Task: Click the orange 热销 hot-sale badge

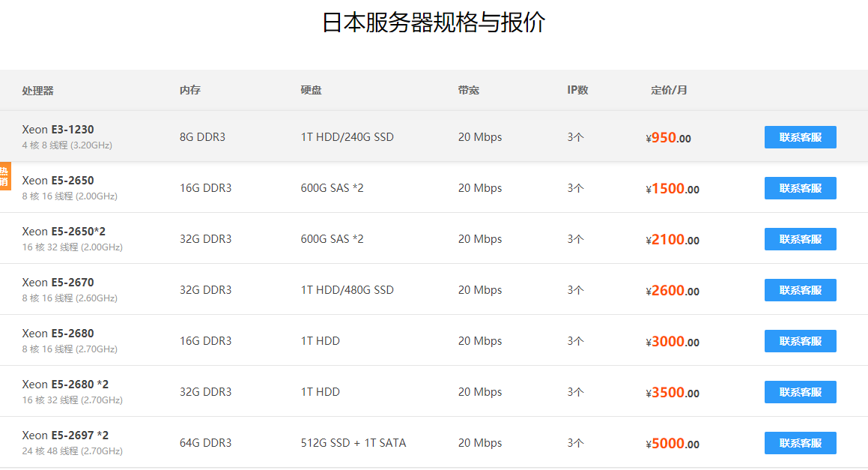Action: point(5,175)
